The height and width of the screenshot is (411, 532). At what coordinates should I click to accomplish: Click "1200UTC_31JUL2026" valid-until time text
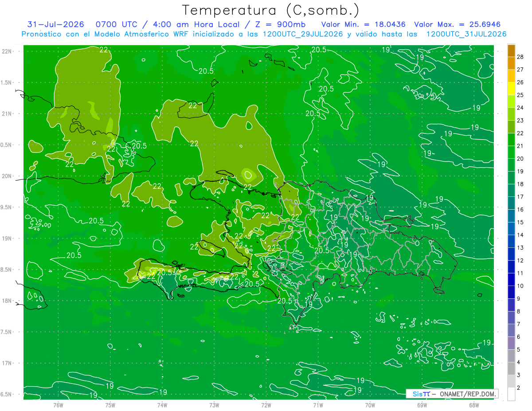coord(466,34)
